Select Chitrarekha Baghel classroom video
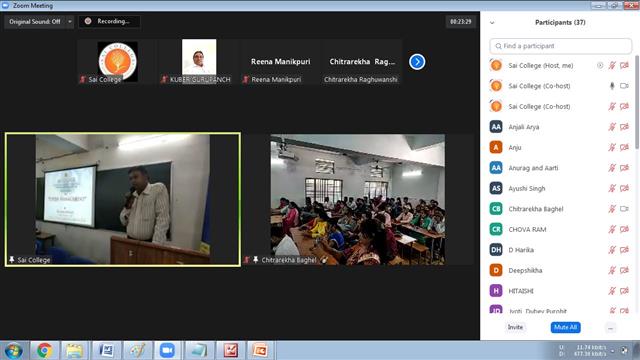640x360 pixels. click(358, 200)
